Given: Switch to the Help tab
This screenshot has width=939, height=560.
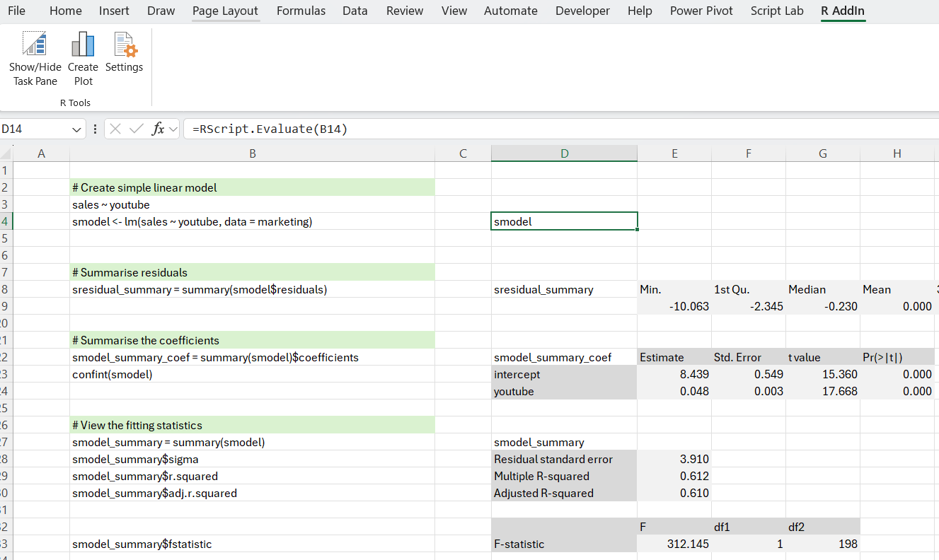Looking at the screenshot, I should [x=640, y=11].
